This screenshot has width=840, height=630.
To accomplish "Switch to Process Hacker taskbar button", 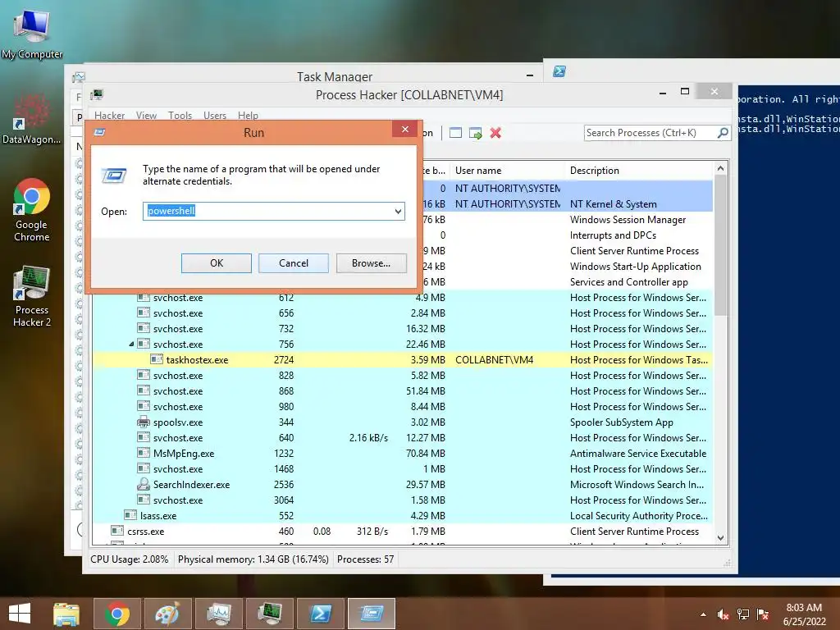I will pyautogui.click(x=269, y=614).
